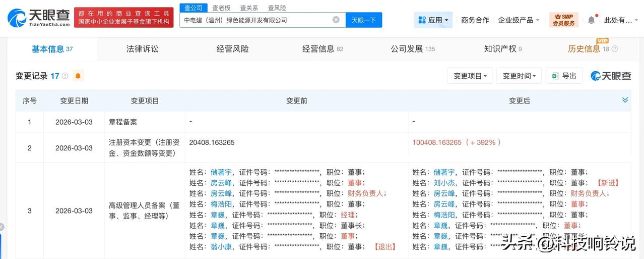Click the 导出 export button
The image size is (644, 259).
click(x=564, y=76)
